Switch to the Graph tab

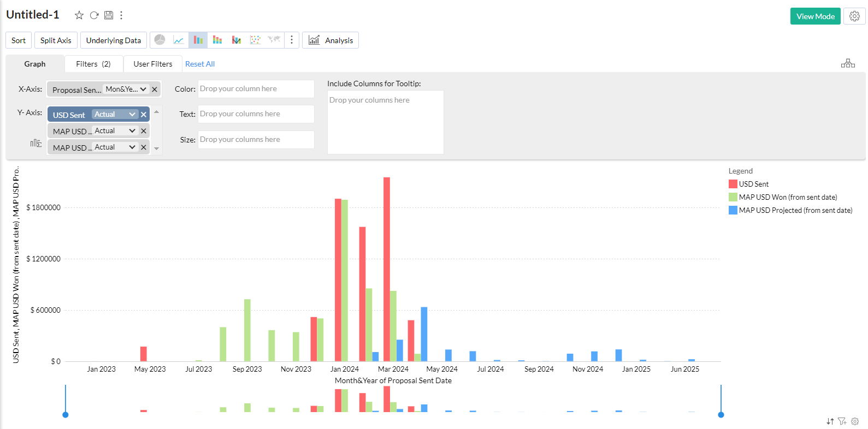[x=35, y=64]
